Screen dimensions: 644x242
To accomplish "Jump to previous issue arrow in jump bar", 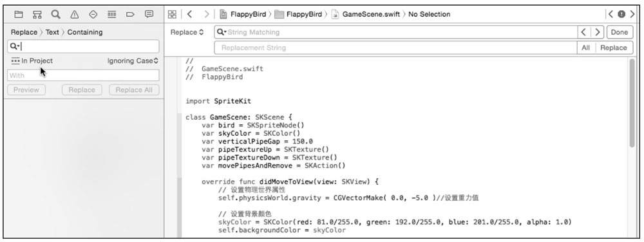I will (611, 14).
